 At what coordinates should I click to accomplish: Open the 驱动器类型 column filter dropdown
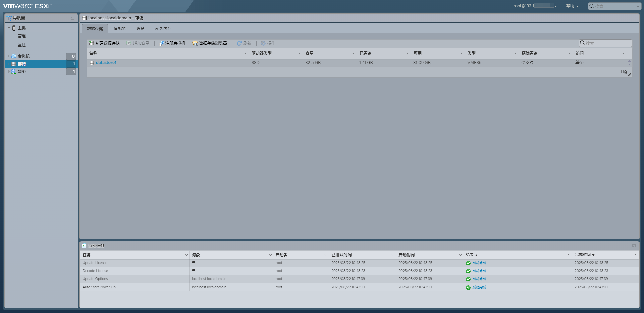coord(300,53)
